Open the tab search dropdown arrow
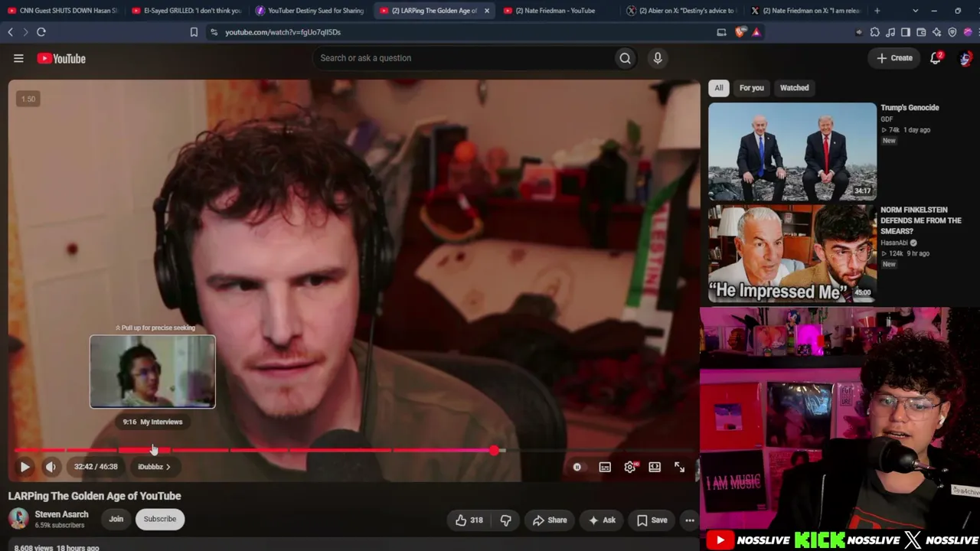The width and height of the screenshot is (980, 551). (x=915, y=11)
